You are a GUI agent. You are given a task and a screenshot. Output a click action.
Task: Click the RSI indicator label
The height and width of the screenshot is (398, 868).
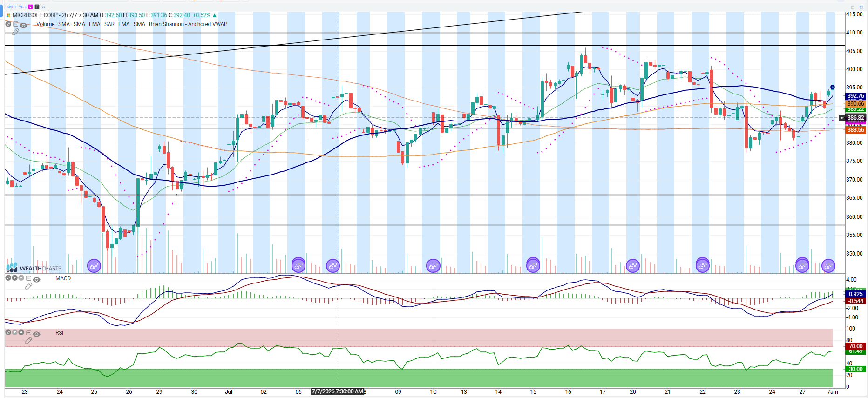59,333
